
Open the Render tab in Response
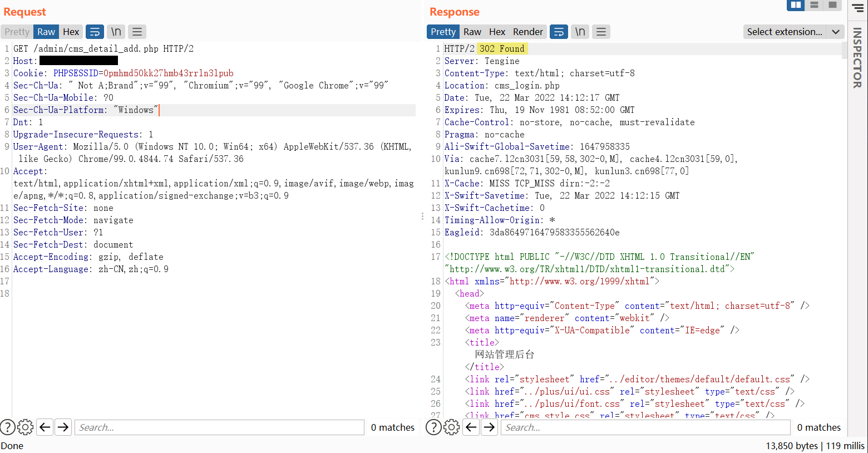point(527,32)
